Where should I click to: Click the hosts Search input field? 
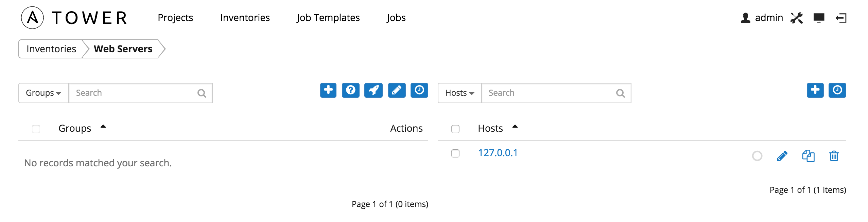coord(556,93)
